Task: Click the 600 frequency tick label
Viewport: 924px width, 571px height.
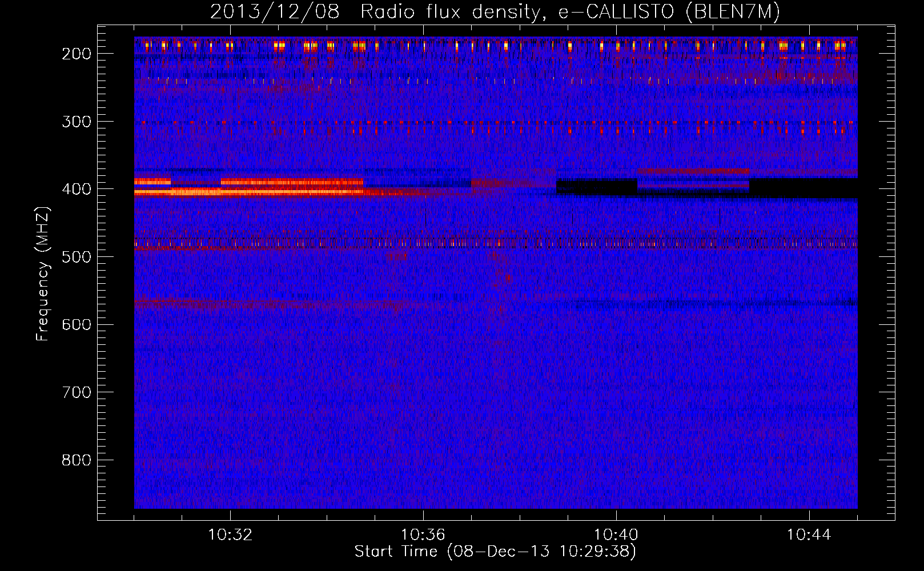Action: pos(76,325)
